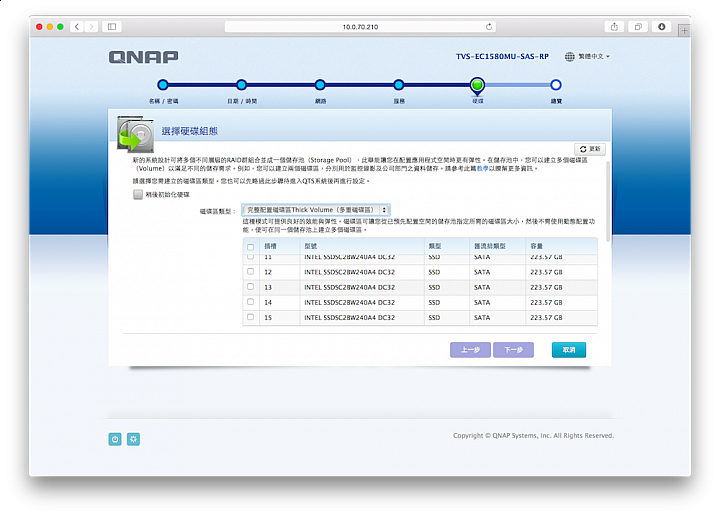Click the 選擇硬碟組態 heading
Screen dimensions: 720x518
click(x=189, y=131)
